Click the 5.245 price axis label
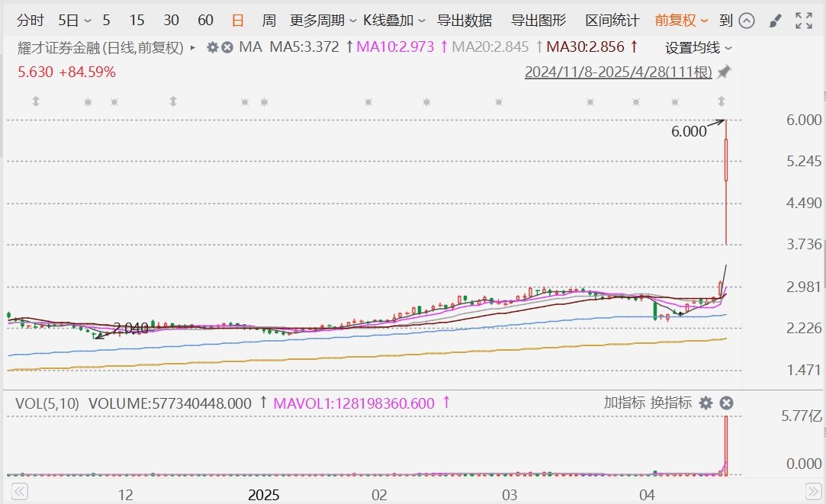This screenshot has width=826, height=504. tap(804, 161)
